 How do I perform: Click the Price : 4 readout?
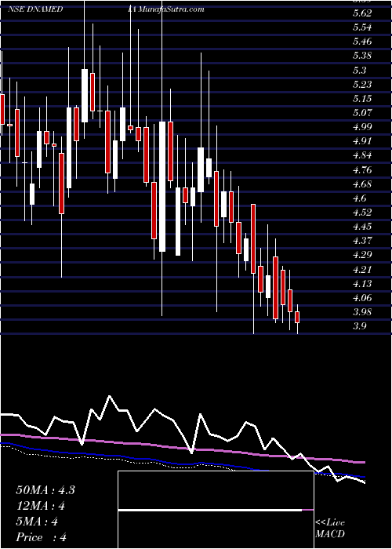(x=41, y=537)
